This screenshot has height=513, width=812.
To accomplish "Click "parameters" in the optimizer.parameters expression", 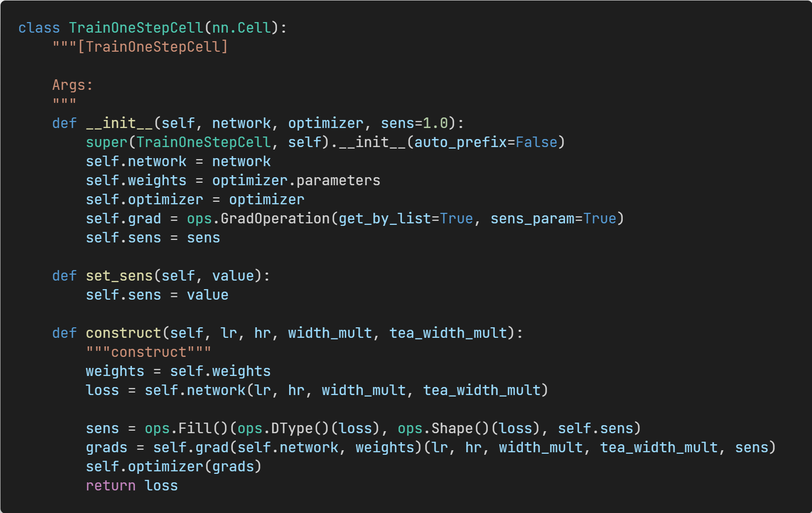I will [338, 180].
